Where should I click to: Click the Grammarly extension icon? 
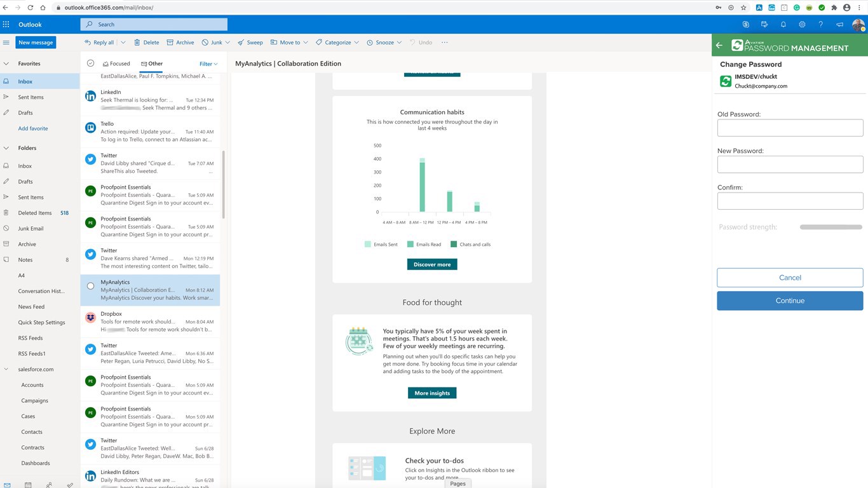[797, 8]
